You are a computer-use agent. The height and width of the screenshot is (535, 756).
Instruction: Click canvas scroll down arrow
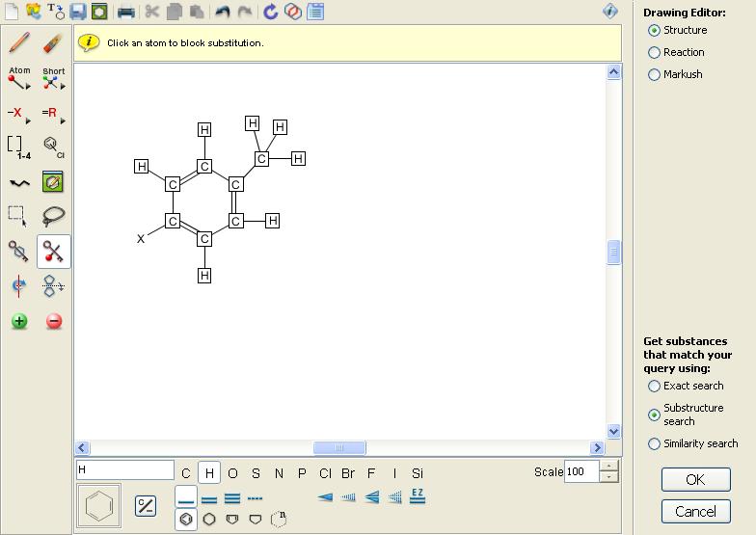(613, 431)
